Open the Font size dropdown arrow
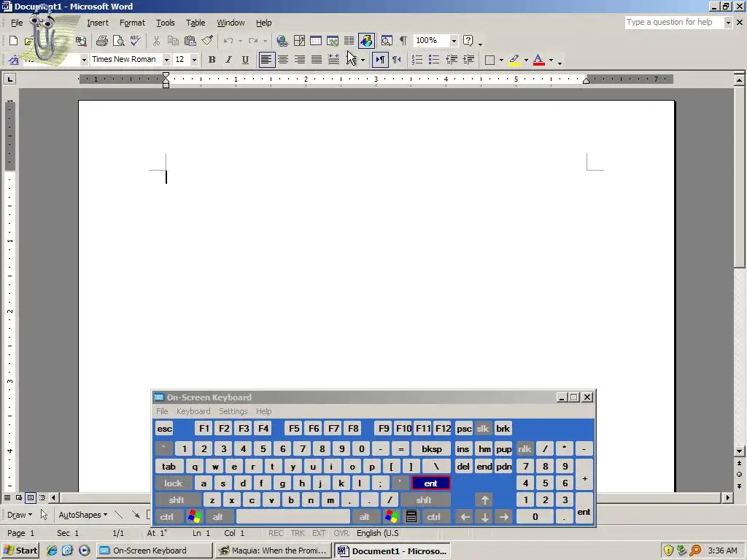 194,60
